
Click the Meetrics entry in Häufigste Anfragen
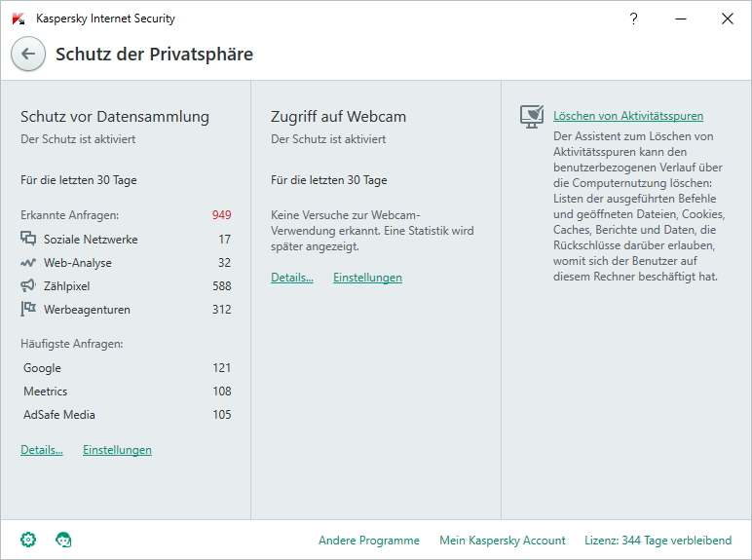coord(46,392)
